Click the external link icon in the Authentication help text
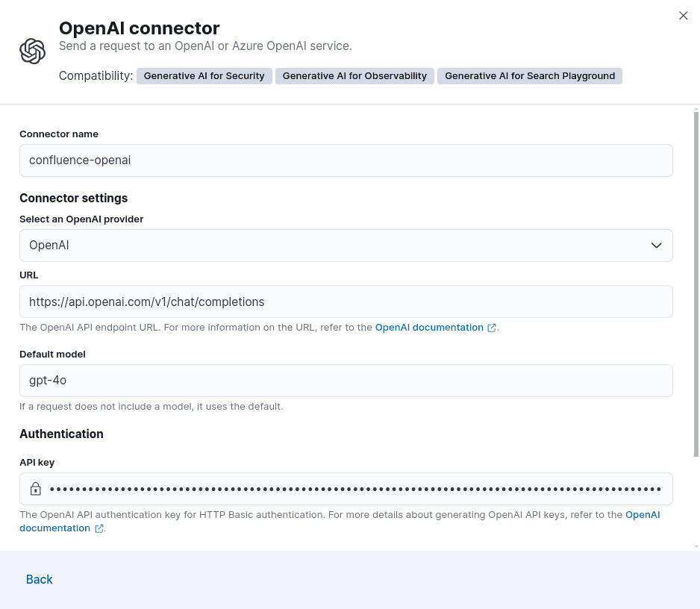This screenshot has height=609, width=700. coord(99,528)
